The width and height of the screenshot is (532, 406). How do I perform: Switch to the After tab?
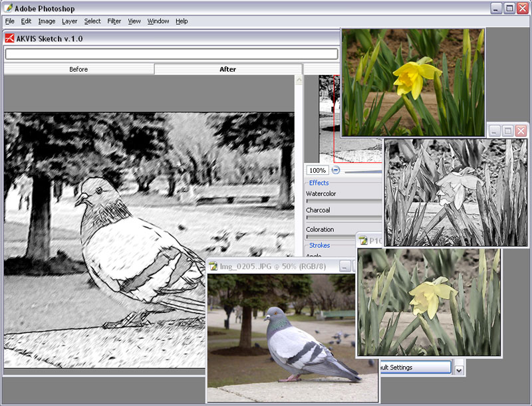228,69
